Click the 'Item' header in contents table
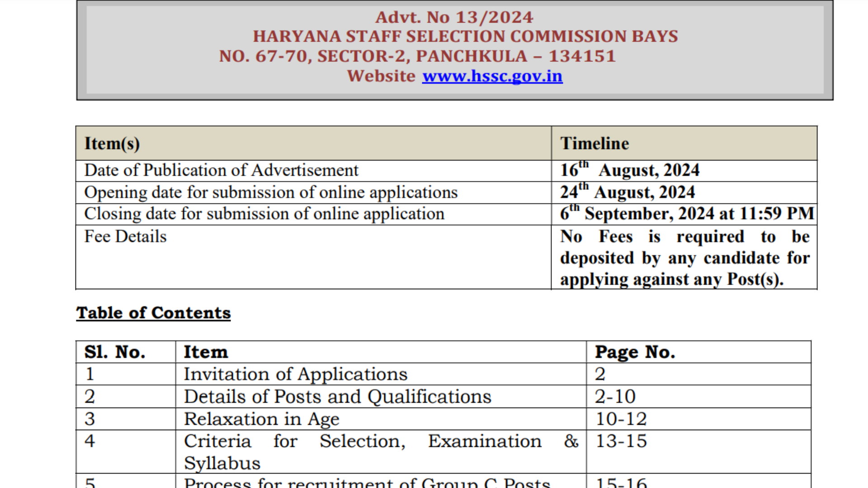This screenshot has width=868, height=488. click(206, 352)
